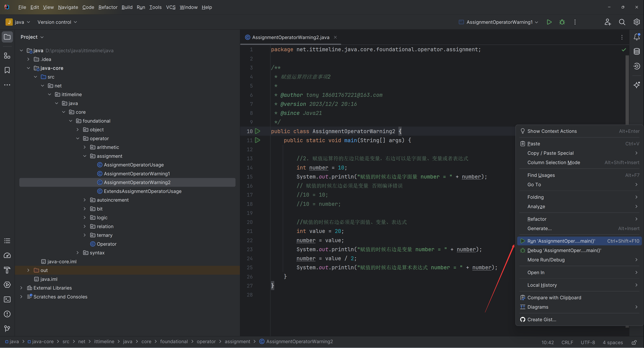Open the Refactor menu in menu bar
The height and width of the screenshot is (348, 644).
click(x=108, y=7)
